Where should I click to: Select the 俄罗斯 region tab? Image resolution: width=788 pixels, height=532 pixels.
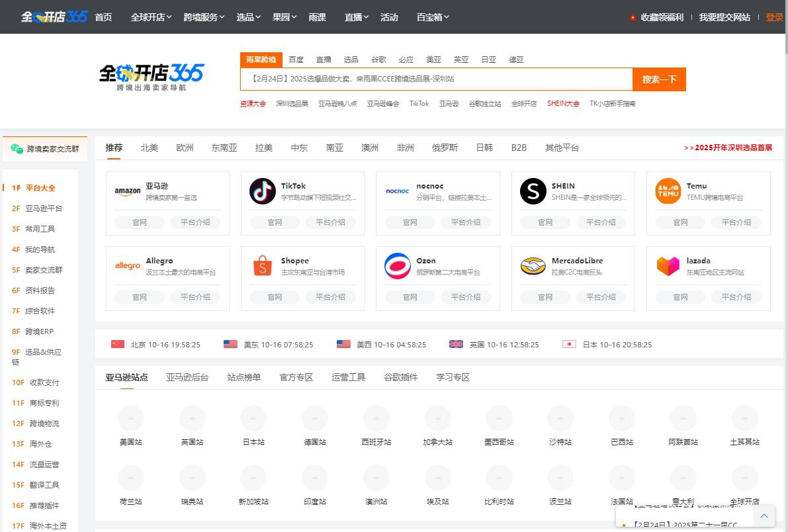click(x=445, y=148)
